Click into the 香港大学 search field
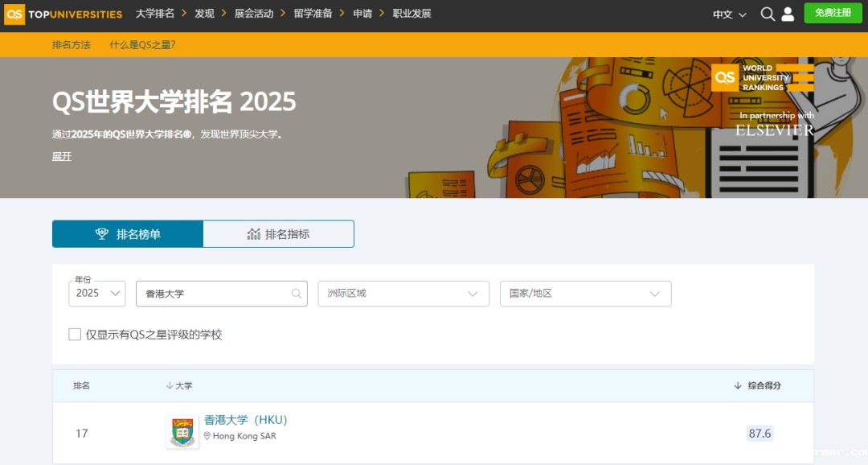868x465 pixels. click(222, 294)
